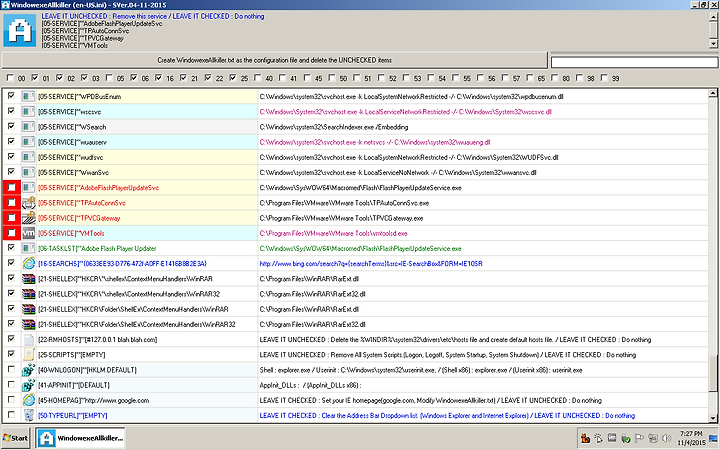Toggle the 99 category checkbox
Image resolution: width=720 pixels, height=450 pixels.
604,78
